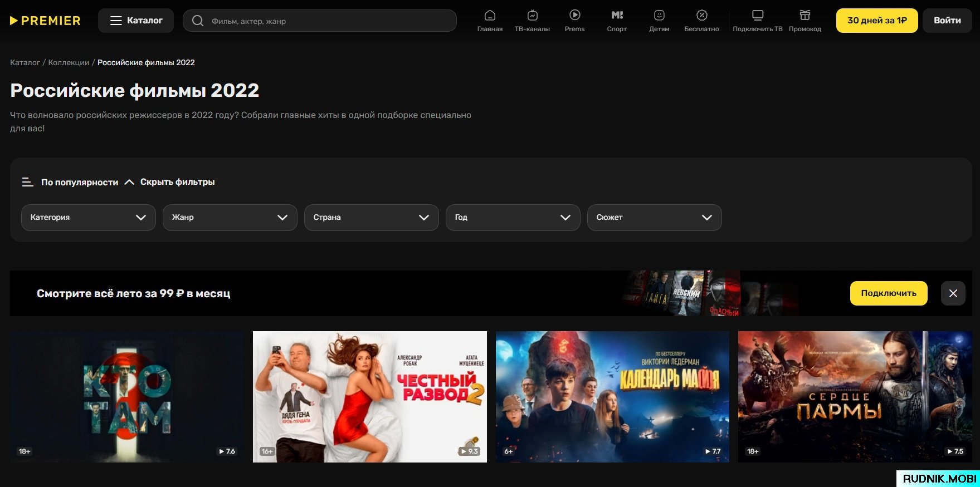Image resolution: width=980 pixels, height=487 pixels.
Task: Open the Каталог menu button
Action: click(x=136, y=21)
